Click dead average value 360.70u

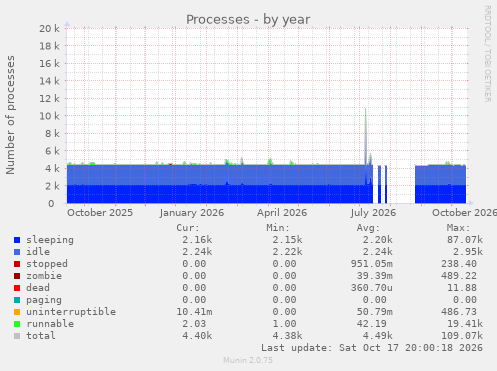tap(372, 288)
